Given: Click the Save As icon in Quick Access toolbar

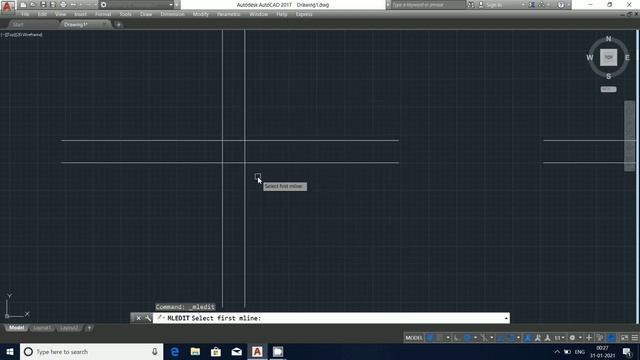Looking at the screenshot, I should click(53, 4).
